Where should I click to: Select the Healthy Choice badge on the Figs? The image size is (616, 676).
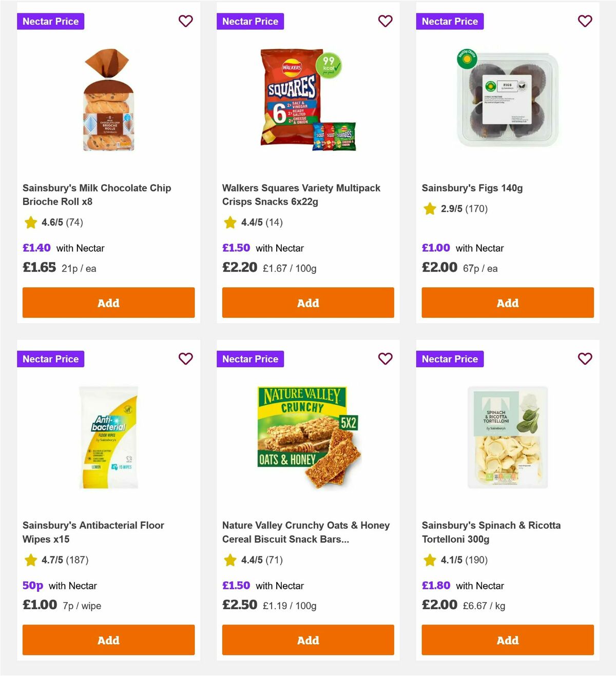tap(468, 59)
